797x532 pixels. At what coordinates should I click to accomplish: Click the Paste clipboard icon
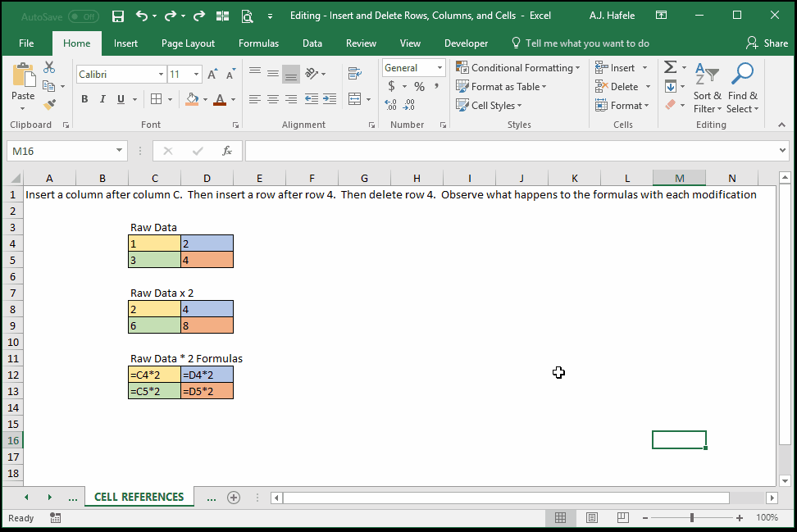pos(24,75)
